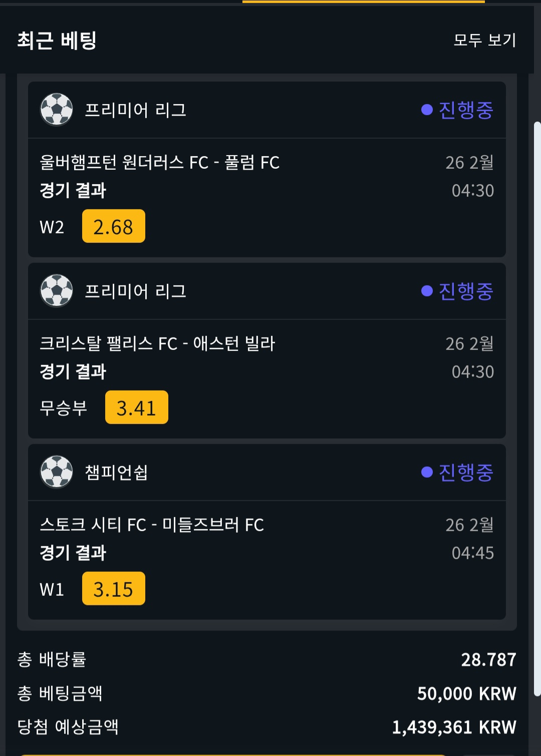
Task: Click 04:45 kickoff time on Stoke bet
Action: tap(472, 553)
